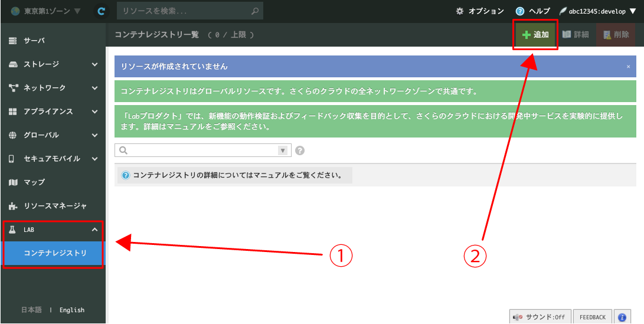Expand the セキュアモバイル sidebar section

pos(53,159)
